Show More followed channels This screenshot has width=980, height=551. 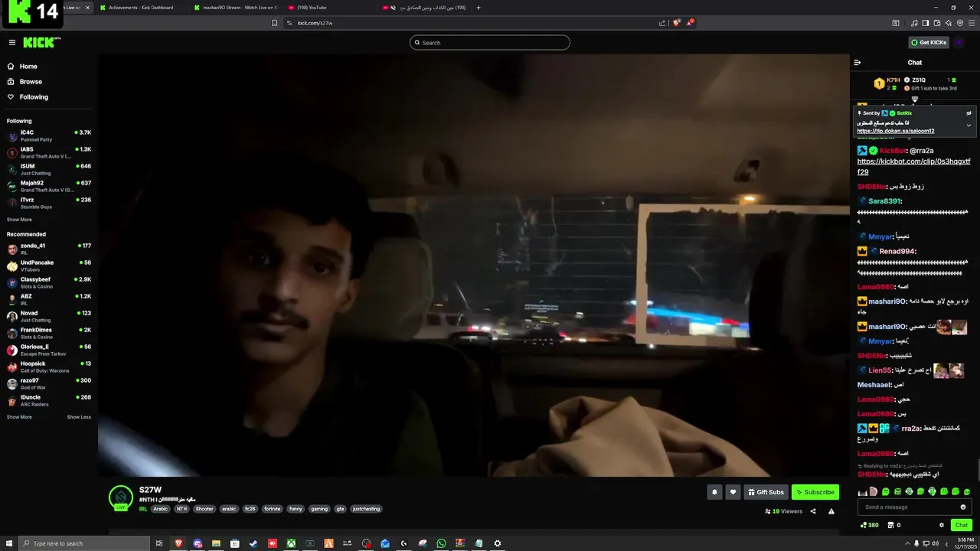[19, 220]
